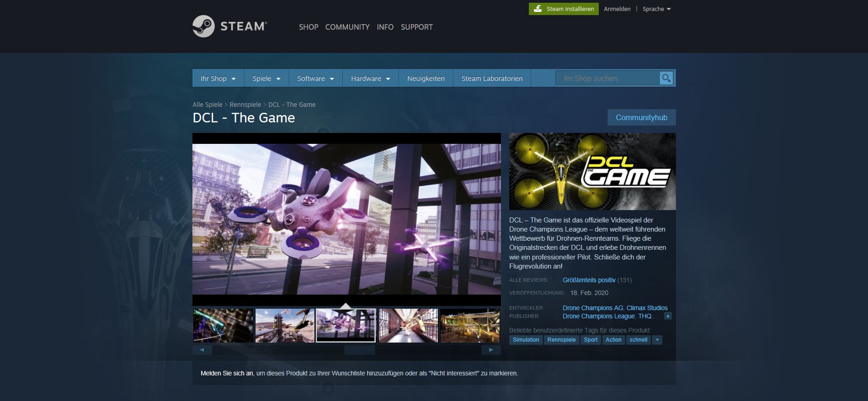
Task: Click left arrow of thumbnail strip
Action: pos(202,350)
